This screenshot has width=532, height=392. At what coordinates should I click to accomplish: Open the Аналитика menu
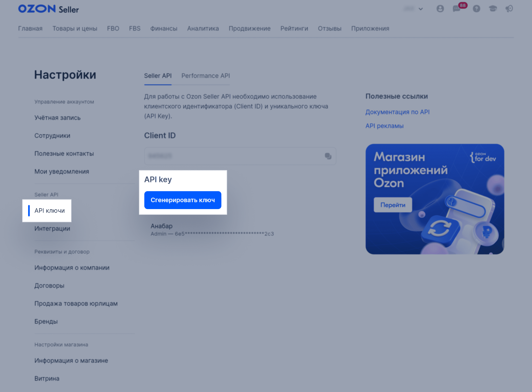(x=203, y=28)
